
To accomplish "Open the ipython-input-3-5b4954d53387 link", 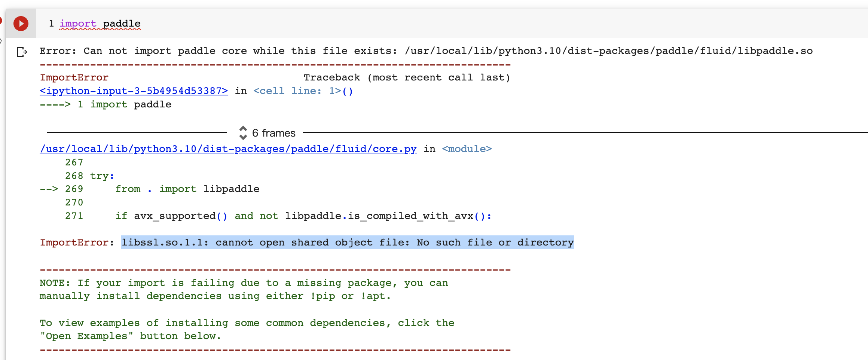I will point(133,91).
